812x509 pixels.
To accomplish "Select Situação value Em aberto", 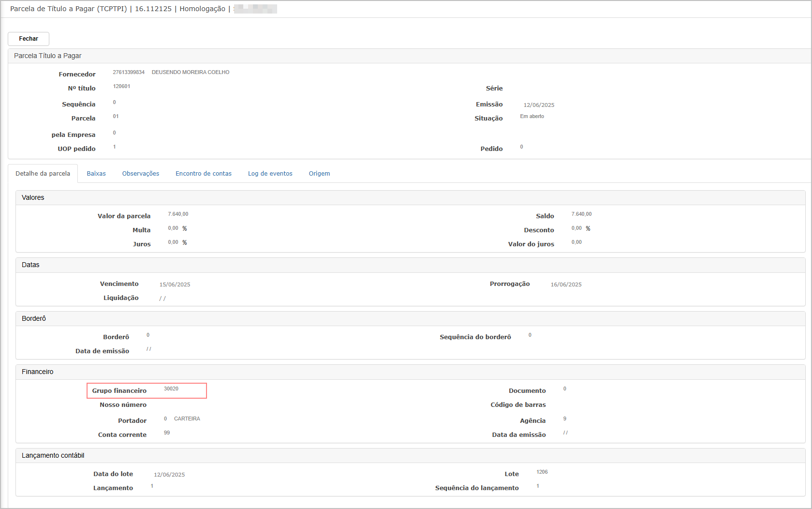I will click(x=532, y=116).
